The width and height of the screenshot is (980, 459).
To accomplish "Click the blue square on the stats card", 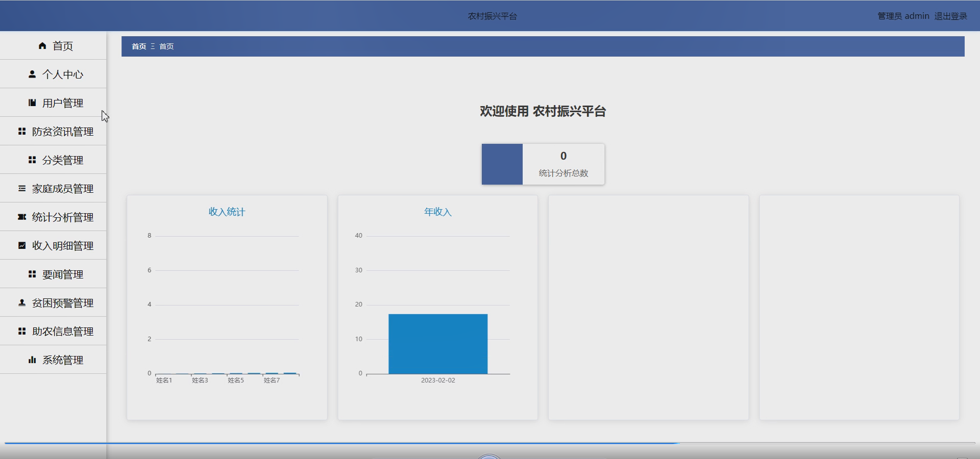I will coord(502,164).
